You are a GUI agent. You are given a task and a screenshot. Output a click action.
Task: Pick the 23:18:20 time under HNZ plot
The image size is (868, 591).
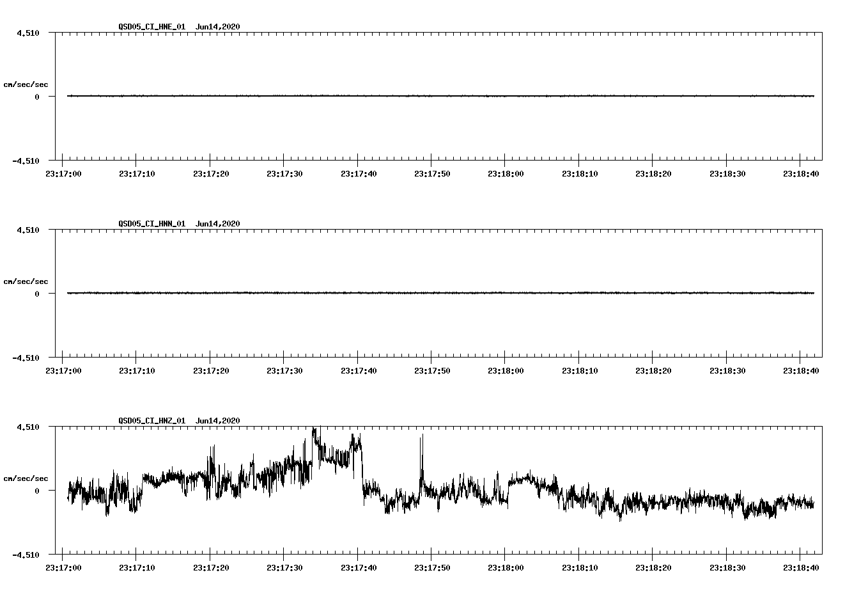click(653, 568)
